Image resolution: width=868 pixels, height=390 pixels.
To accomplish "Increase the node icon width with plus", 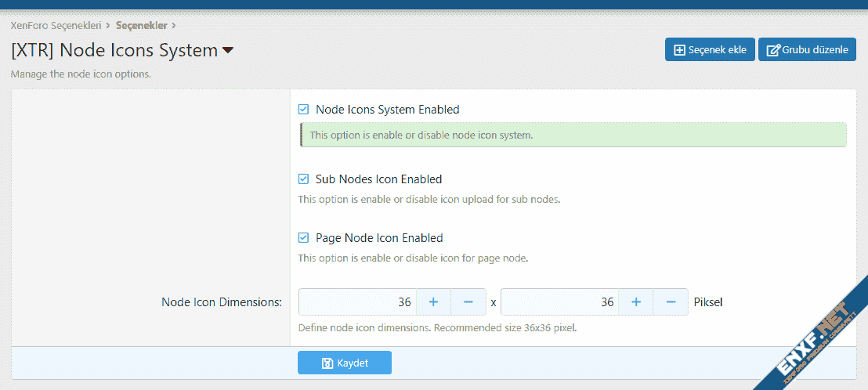I will point(433,302).
